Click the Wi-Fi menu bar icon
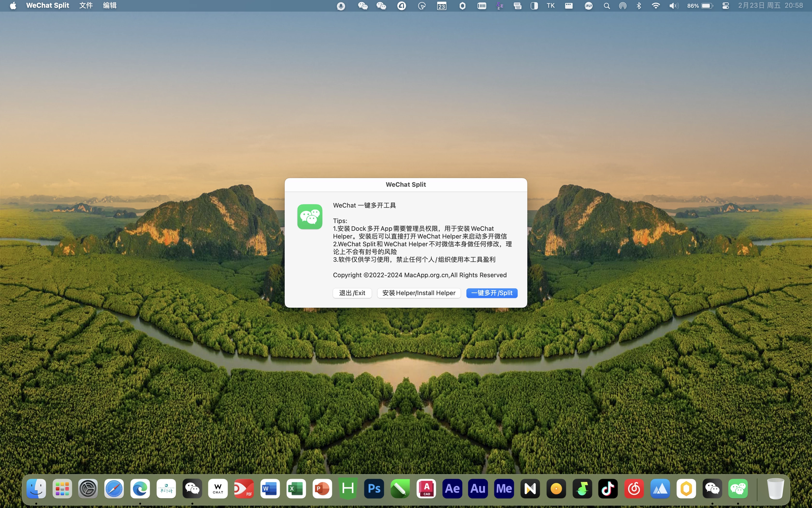Screen dimensions: 812x508 [x=655, y=6]
